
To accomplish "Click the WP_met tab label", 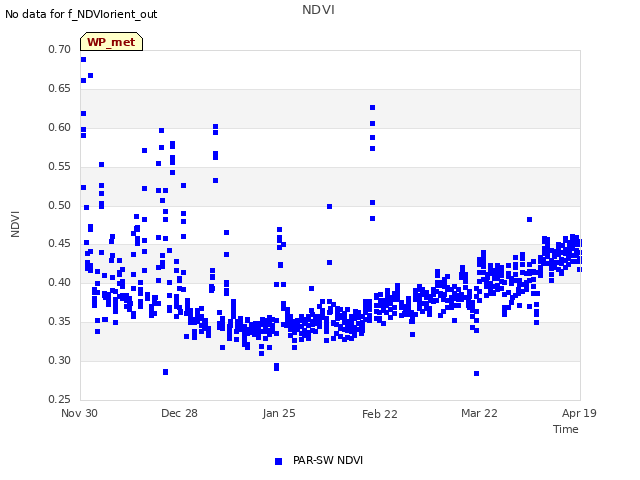I will click(x=111, y=42).
